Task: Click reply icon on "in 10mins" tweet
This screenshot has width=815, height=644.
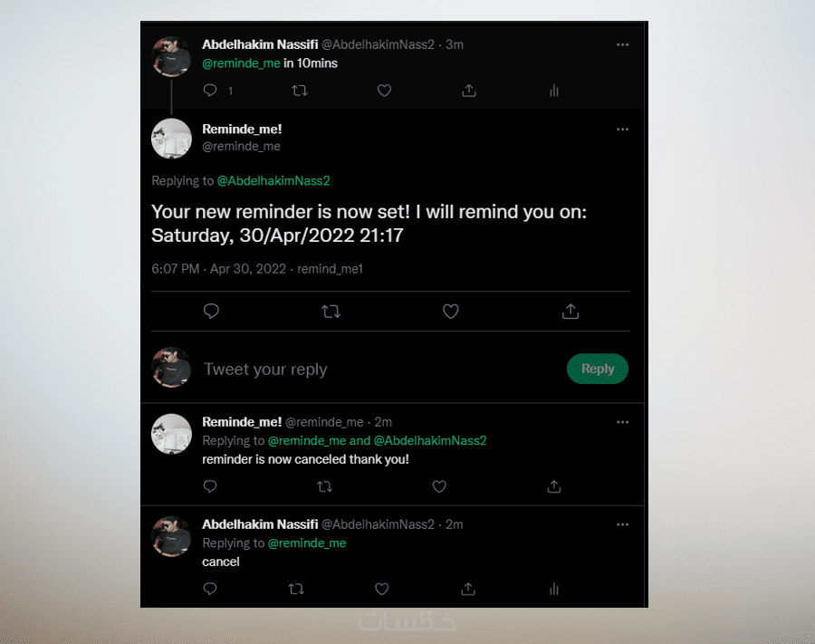Action: (x=210, y=91)
